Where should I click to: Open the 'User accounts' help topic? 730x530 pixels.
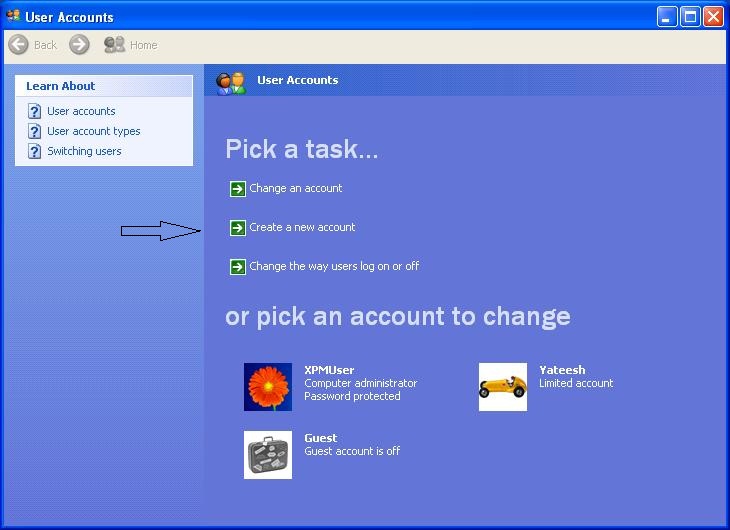point(81,111)
